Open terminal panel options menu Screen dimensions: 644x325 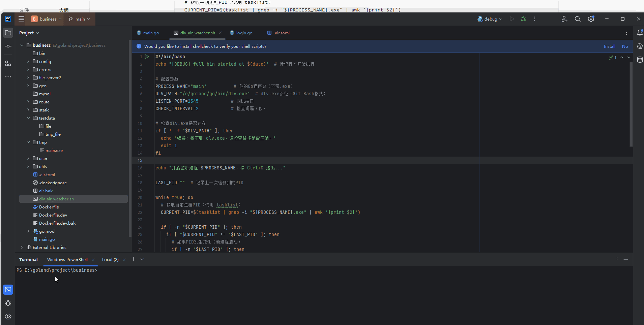(x=617, y=259)
